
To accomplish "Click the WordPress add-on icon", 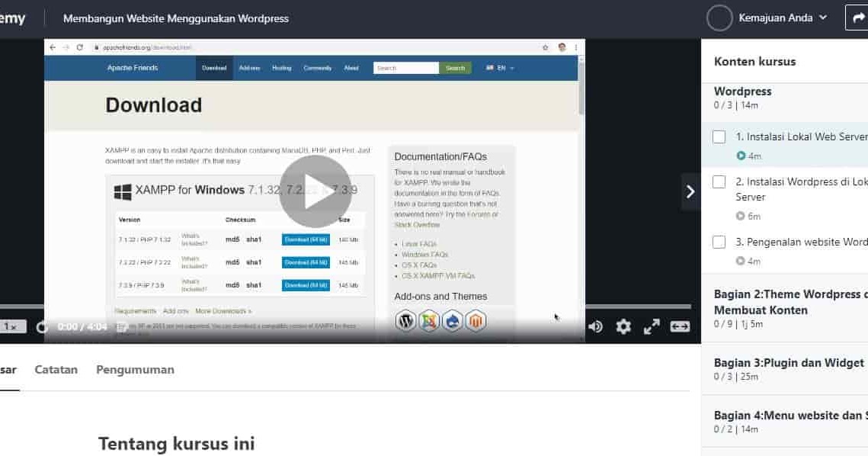I will tap(405, 321).
